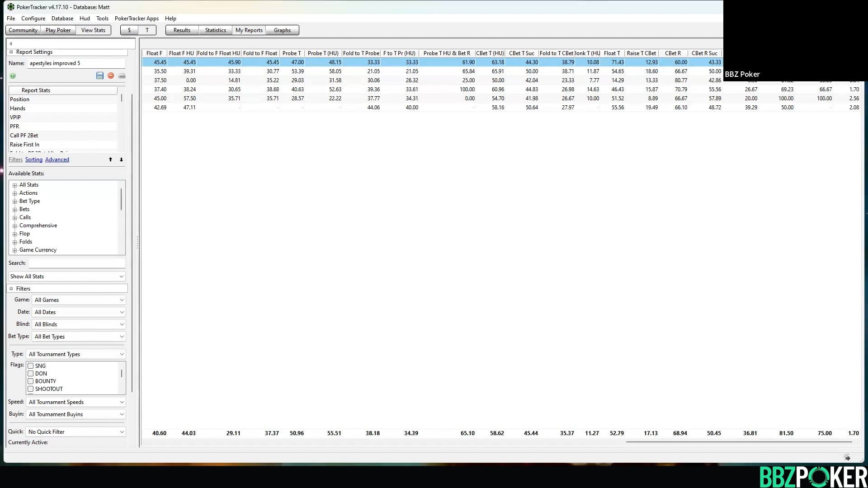Click the green help globe icon

(x=13, y=75)
